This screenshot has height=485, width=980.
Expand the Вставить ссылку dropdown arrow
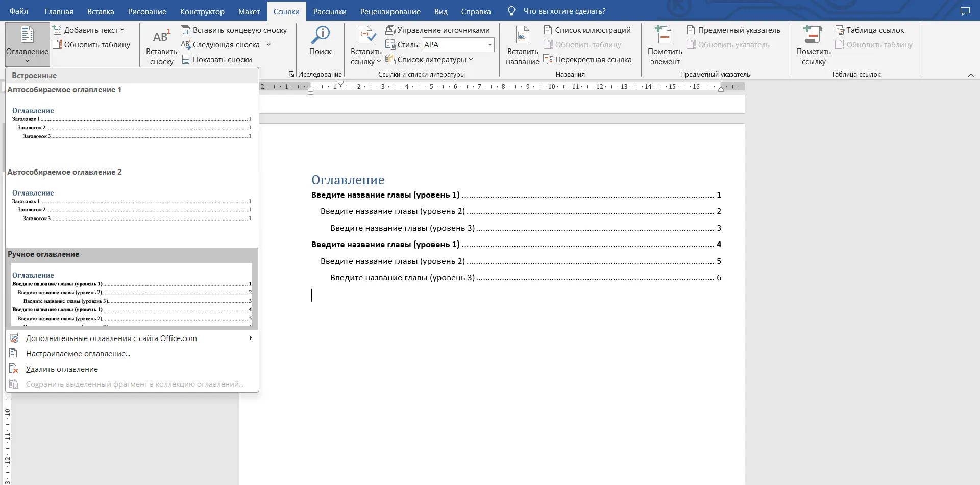point(379,62)
